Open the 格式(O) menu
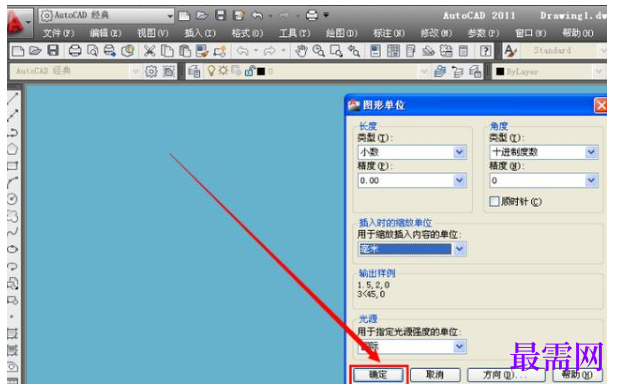The image size is (622, 388). pyautogui.click(x=247, y=33)
